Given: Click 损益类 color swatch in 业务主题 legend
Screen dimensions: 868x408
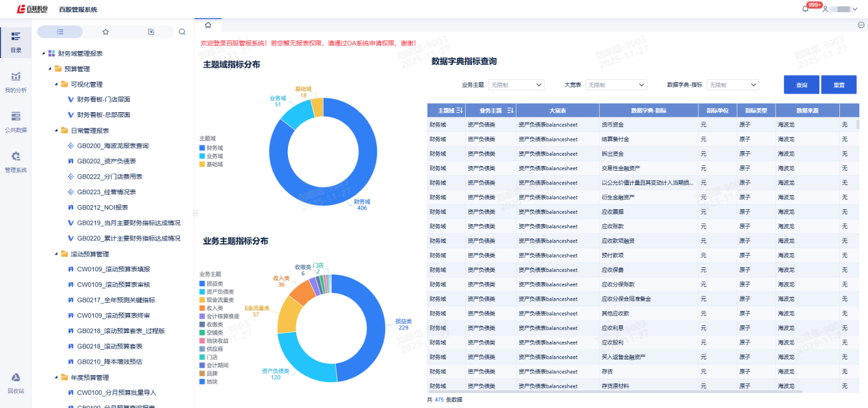Looking at the screenshot, I should coord(202,283).
